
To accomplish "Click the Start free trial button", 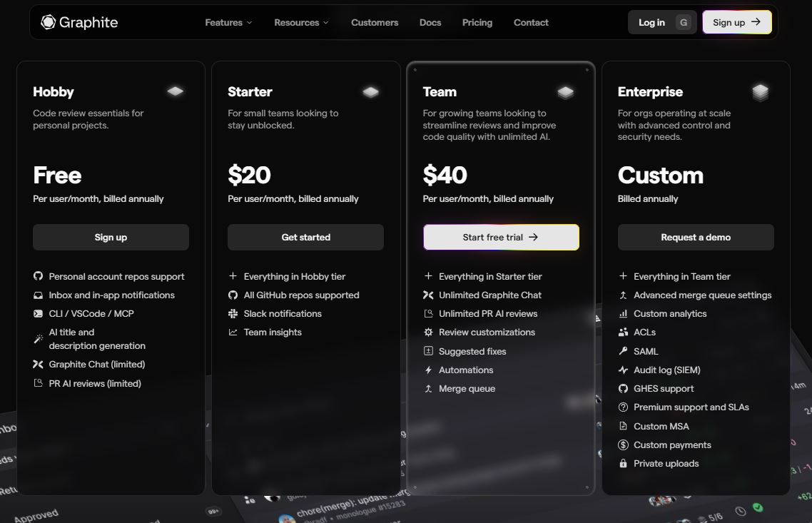I will pos(501,238).
